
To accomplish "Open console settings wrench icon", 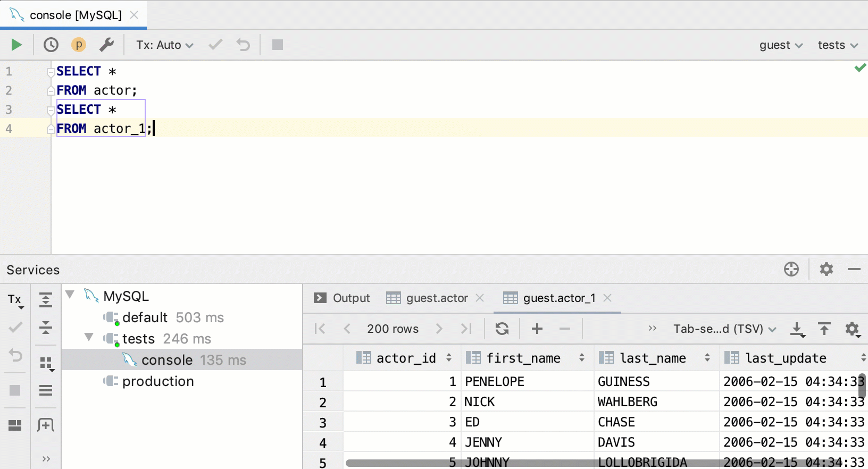I will click(x=107, y=45).
